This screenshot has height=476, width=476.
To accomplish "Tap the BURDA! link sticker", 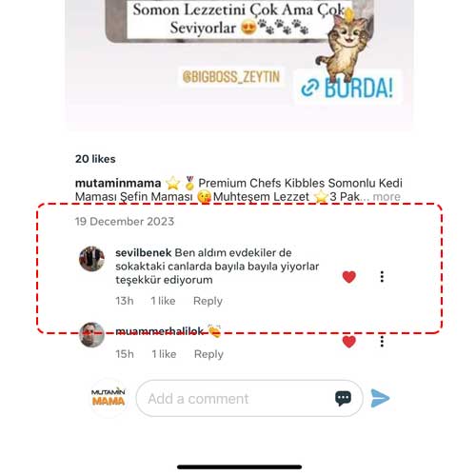I will 347,88.
